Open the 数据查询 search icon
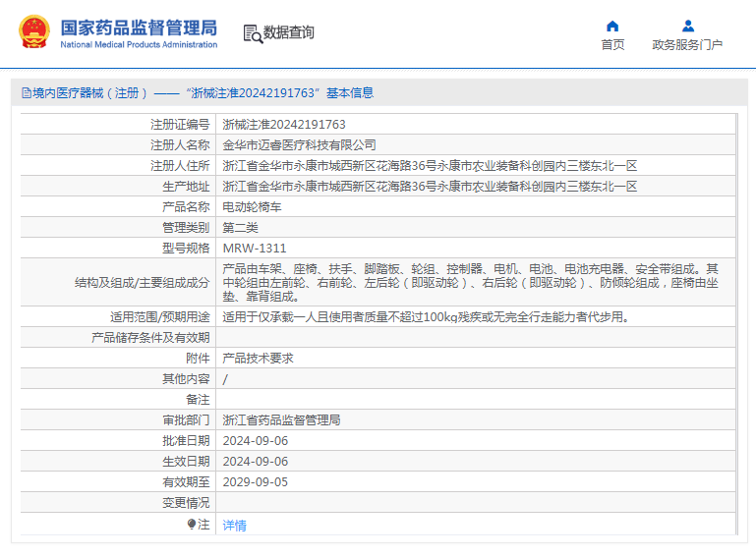 click(x=253, y=33)
